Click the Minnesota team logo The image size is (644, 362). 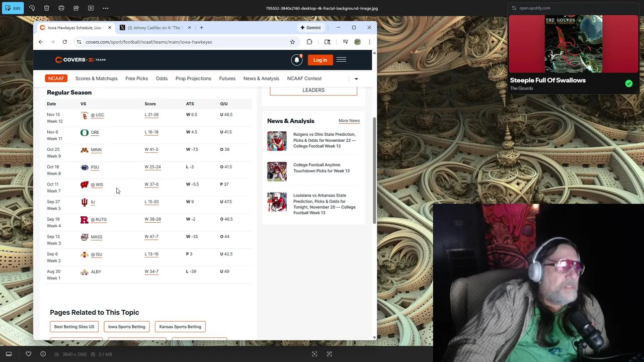[x=85, y=150]
